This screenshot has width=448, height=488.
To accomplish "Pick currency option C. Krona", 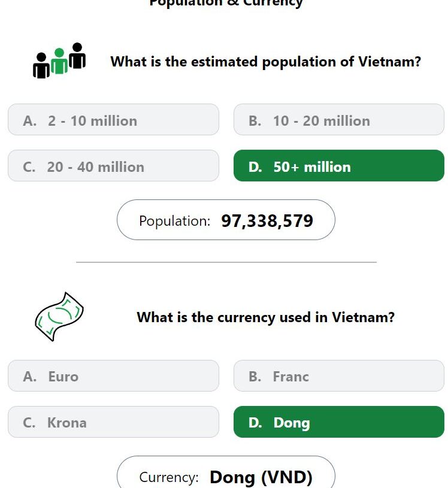I will click(x=113, y=422).
